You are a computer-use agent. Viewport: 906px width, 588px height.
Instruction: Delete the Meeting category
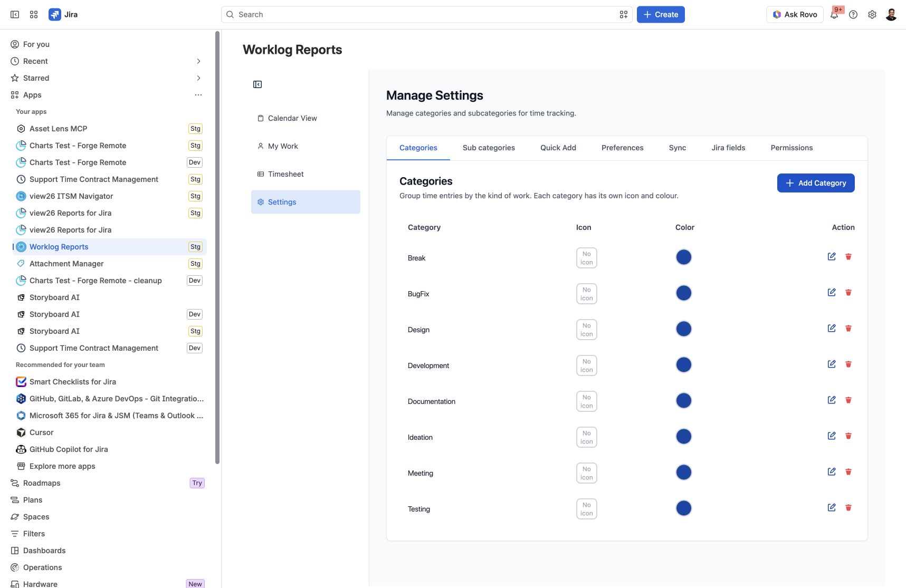(848, 471)
